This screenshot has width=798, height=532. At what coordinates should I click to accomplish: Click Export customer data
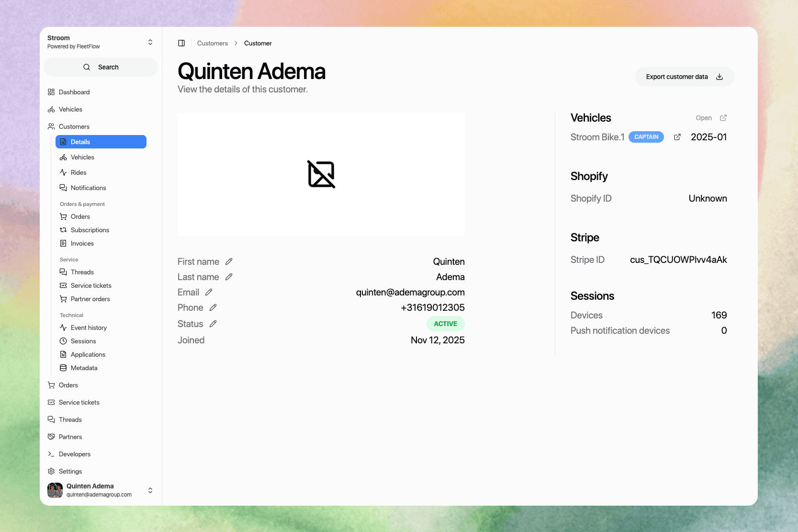684,77
